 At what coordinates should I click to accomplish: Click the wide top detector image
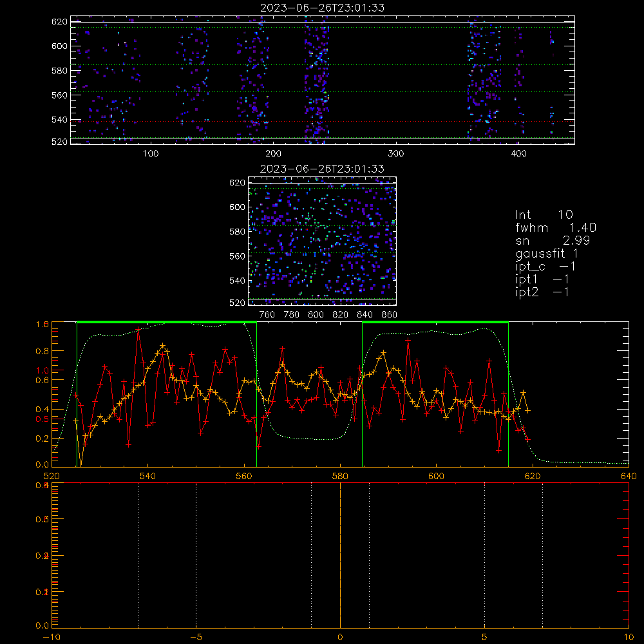pos(323,80)
